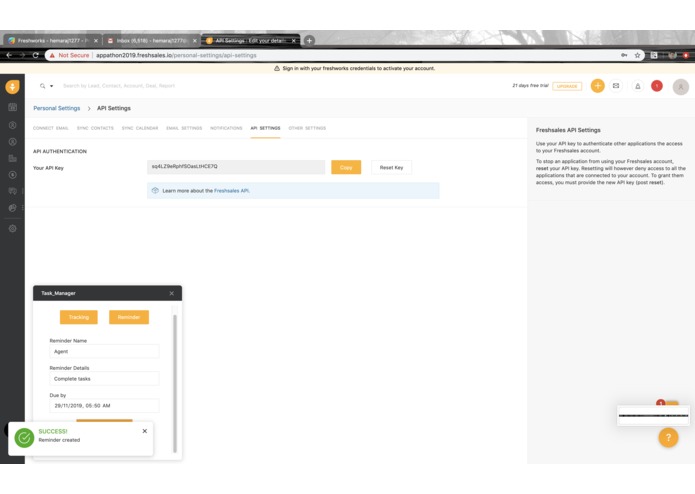Click the search magnifier icon
Screen dimensions: 695x494
point(43,86)
